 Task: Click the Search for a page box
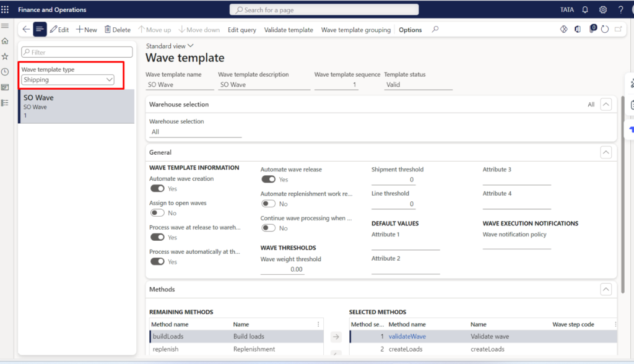(x=324, y=10)
